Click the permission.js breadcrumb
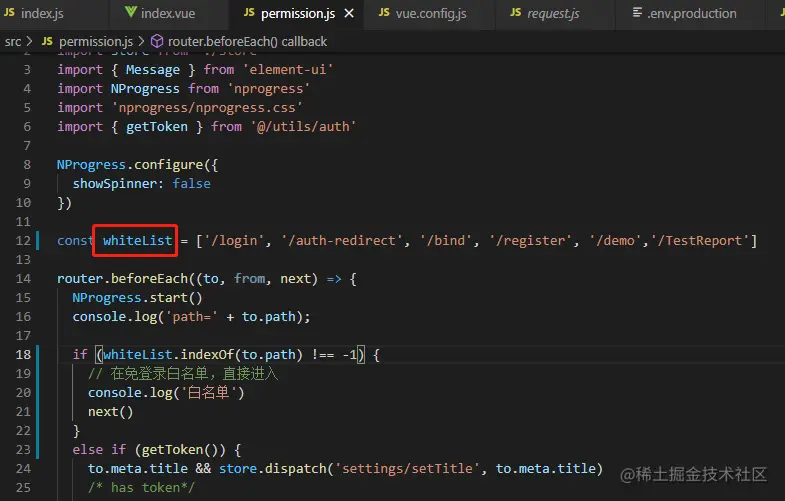The image size is (785, 501). [96, 42]
